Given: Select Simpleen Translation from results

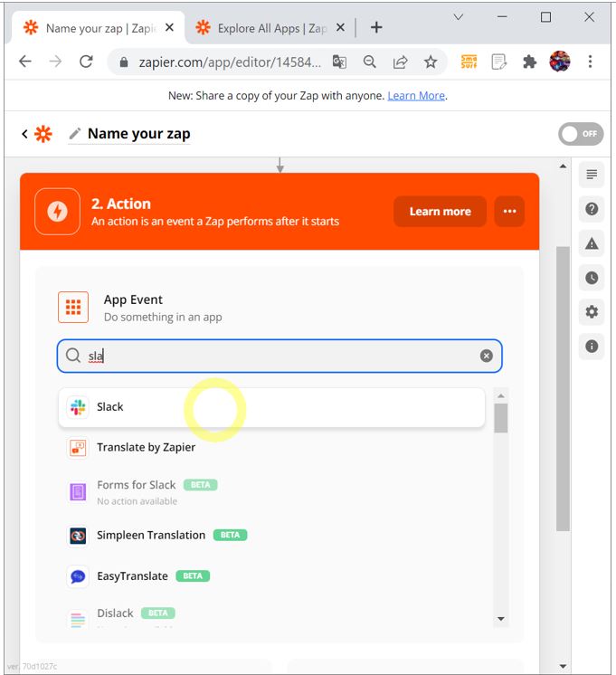Looking at the screenshot, I should (271, 535).
